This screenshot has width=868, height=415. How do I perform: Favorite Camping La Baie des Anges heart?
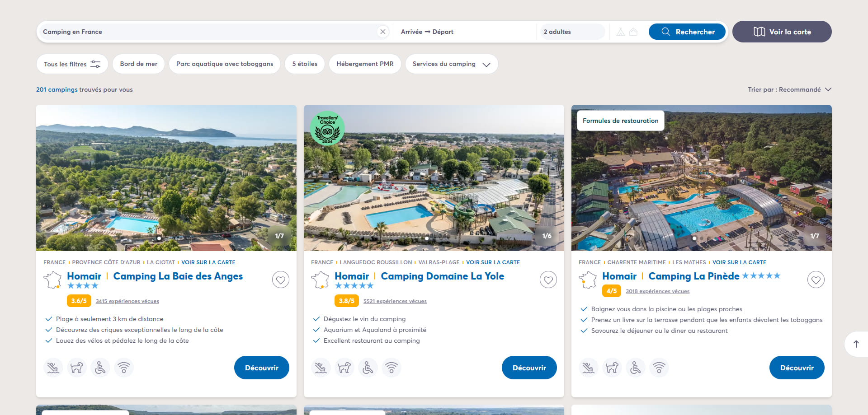click(281, 280)
